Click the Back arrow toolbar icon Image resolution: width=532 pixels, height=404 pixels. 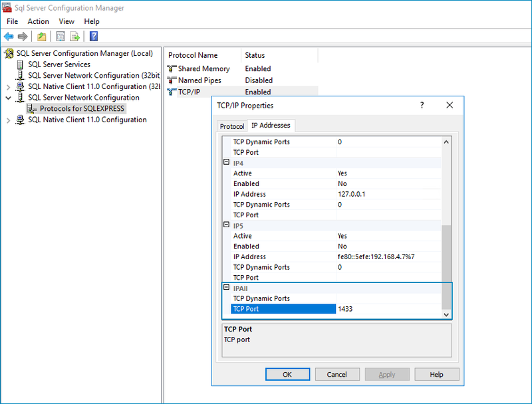coord(9,37)
